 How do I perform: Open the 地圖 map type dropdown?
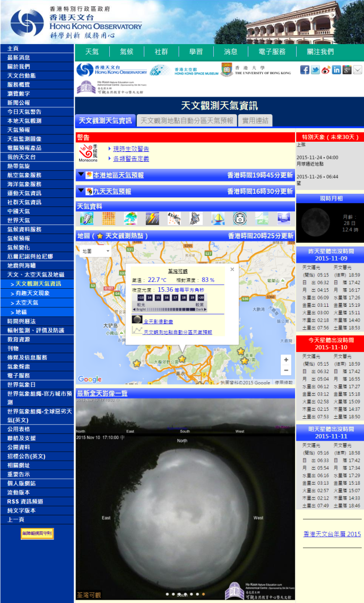click(96, 251)
